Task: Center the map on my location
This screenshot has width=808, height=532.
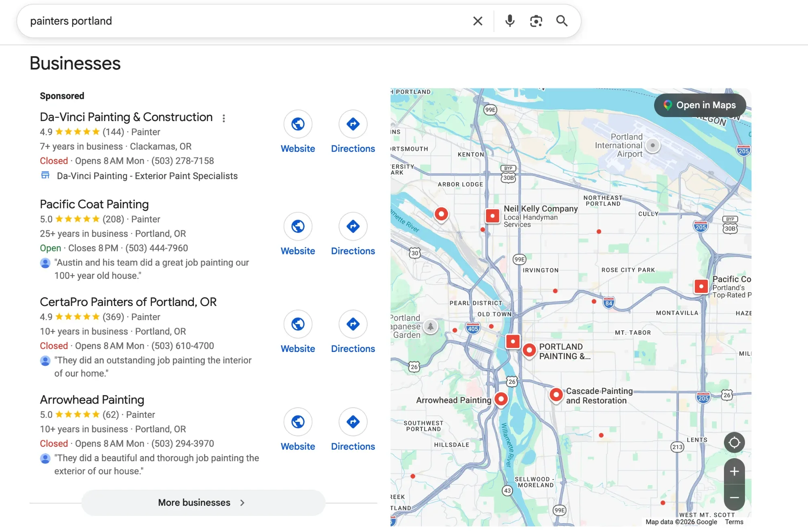Action: pos(734,443)
